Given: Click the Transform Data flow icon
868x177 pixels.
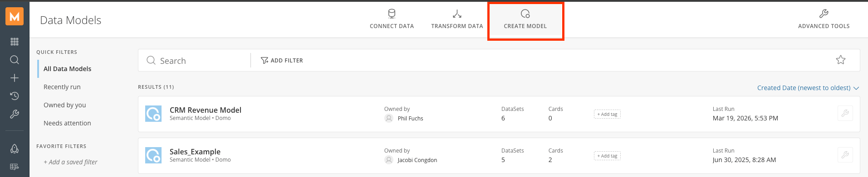Looking at the screenshot, I should (457, 14).
